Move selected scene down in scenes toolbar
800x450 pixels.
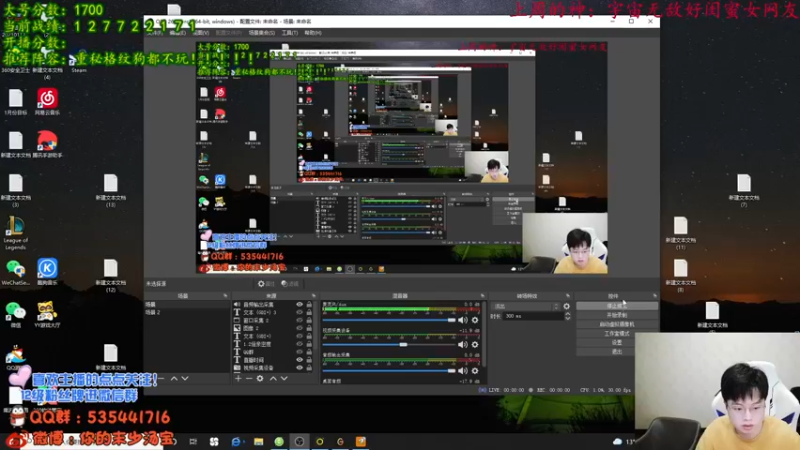[x=185, y=379]
